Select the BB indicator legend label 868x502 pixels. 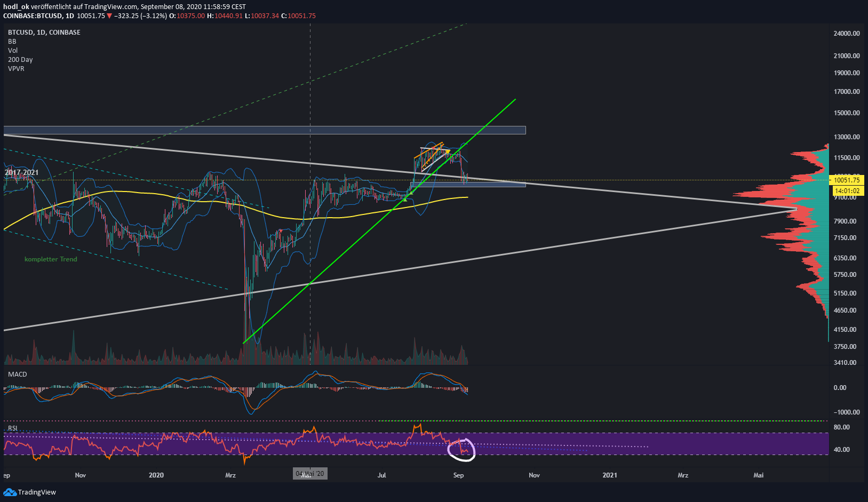coord(12,42)
